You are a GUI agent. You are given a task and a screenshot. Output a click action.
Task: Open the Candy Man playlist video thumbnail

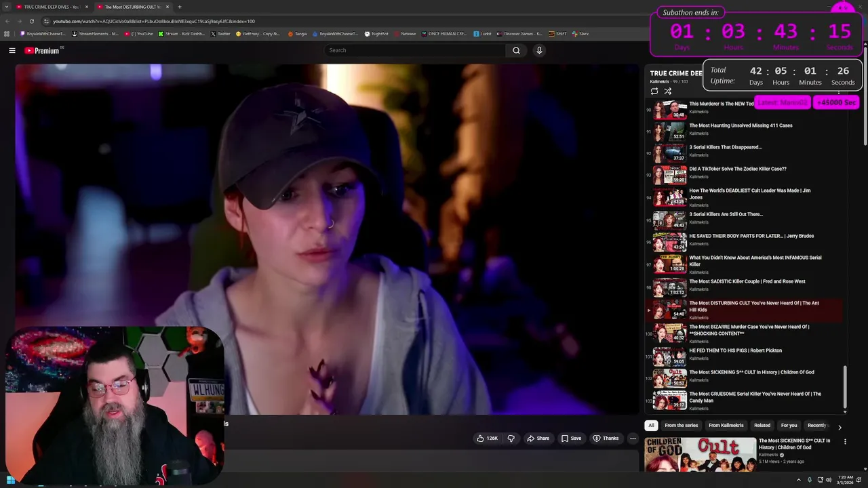point(669,401)
